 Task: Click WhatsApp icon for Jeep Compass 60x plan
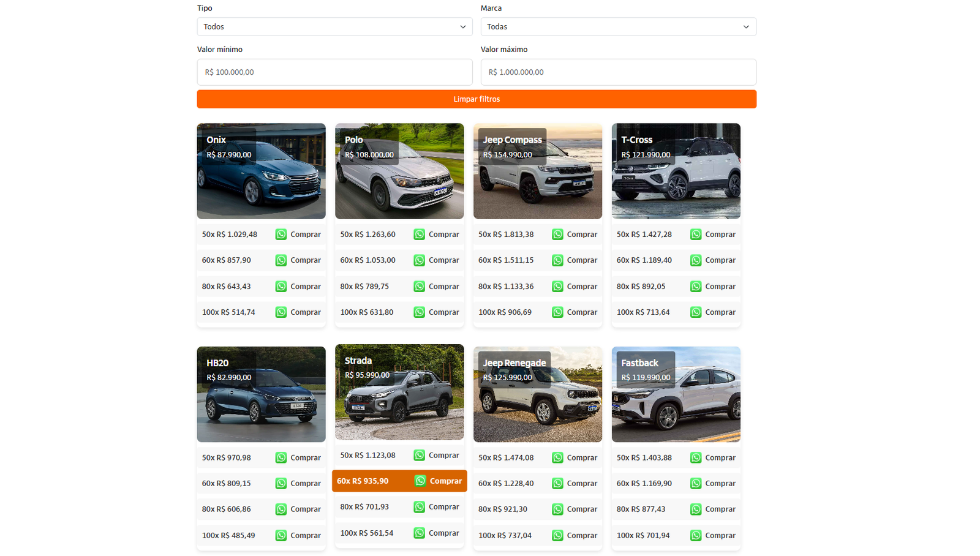point(558,260)
